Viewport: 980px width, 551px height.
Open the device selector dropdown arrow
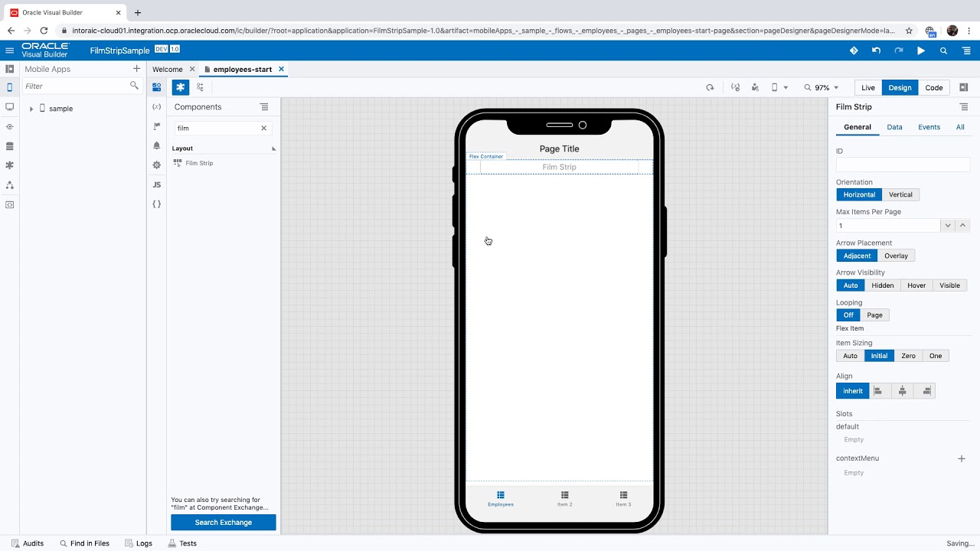pos(786,88)
